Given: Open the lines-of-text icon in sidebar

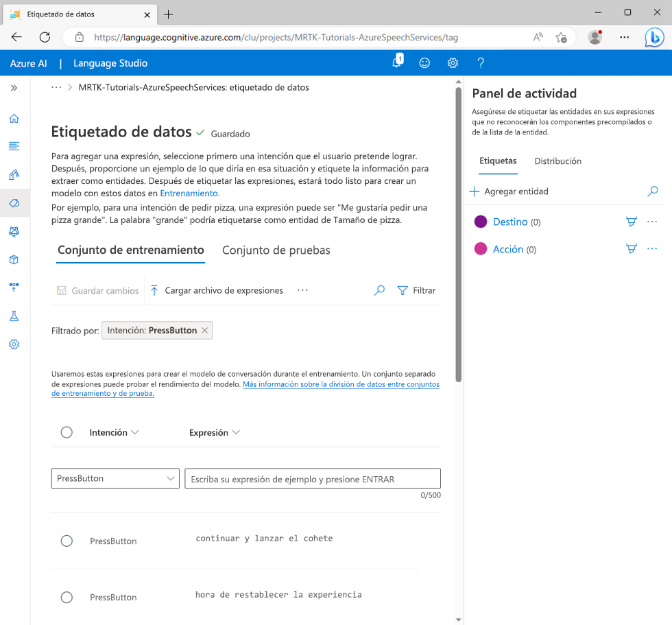Looking at the screenshot, I should (x=14, y=146).
